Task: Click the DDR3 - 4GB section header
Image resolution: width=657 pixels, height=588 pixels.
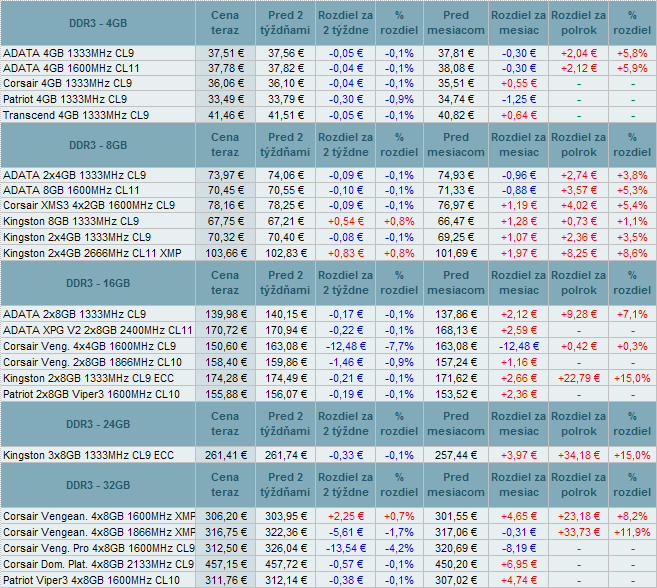Action: (x=98, y=23)
